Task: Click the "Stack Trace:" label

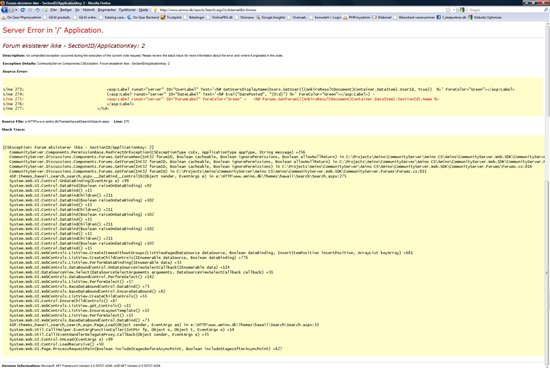Action: click(13, 129)
